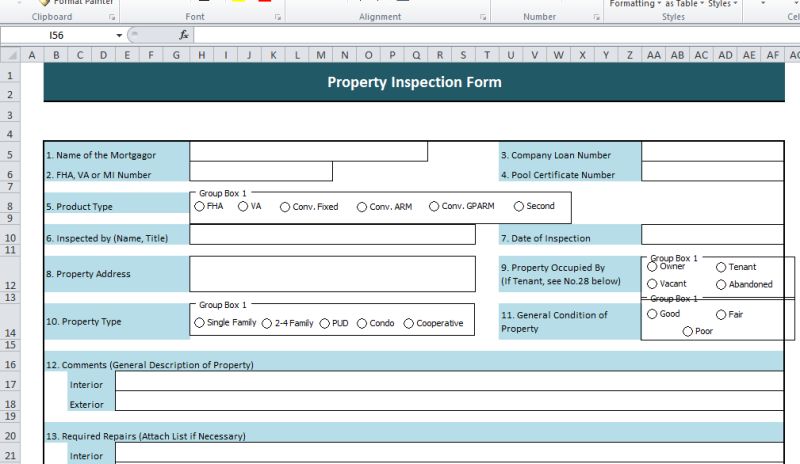Click the Required Repairs Interior field on row 21
The image size is (800, 464).
(449, 453)
